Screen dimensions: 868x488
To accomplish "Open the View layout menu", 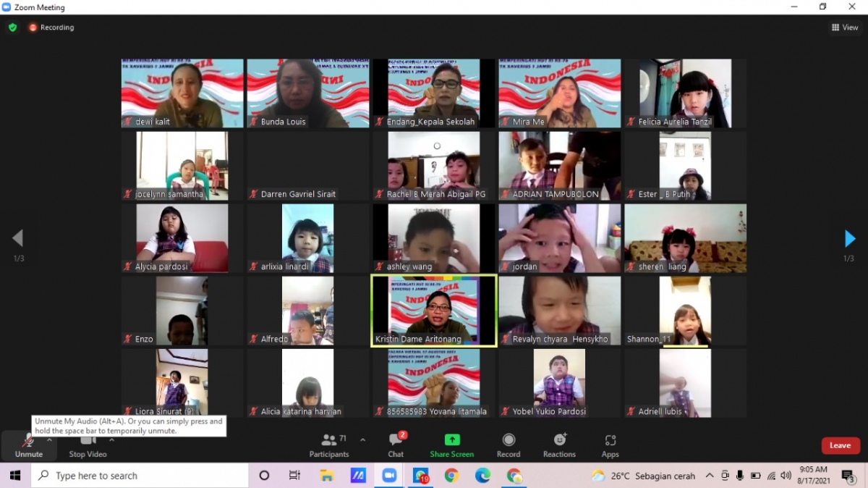I will pyautogui.click(x=845, y=28).
